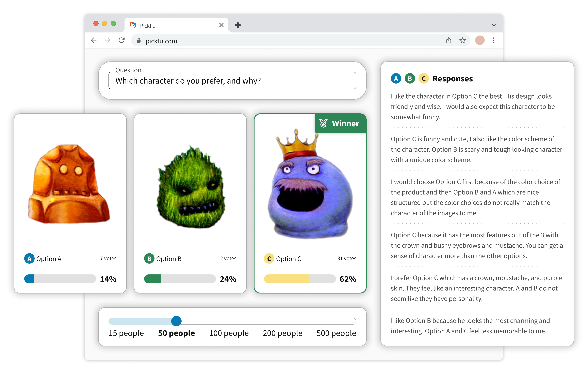
Task: Select the PickFu browser tab
Action: tap(171, 26)
